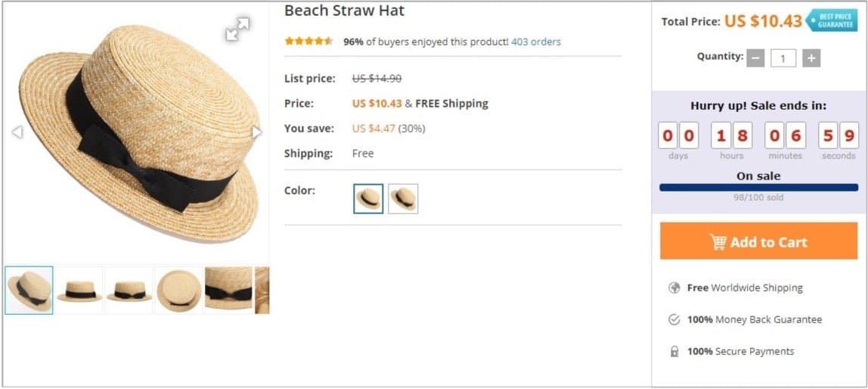Screen dimensions: 868x389
Task: Select the second hat color swatch
Action: click(403, 199)
